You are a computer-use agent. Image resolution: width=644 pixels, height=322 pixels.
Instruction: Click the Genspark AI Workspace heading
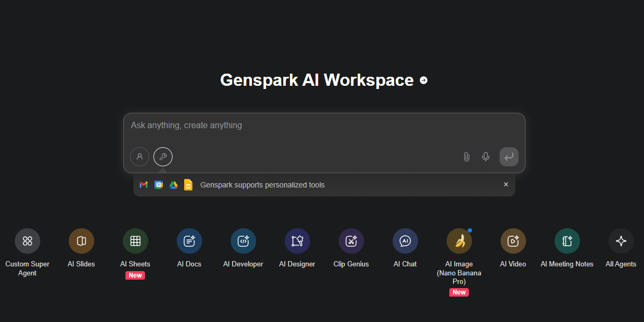317,80
